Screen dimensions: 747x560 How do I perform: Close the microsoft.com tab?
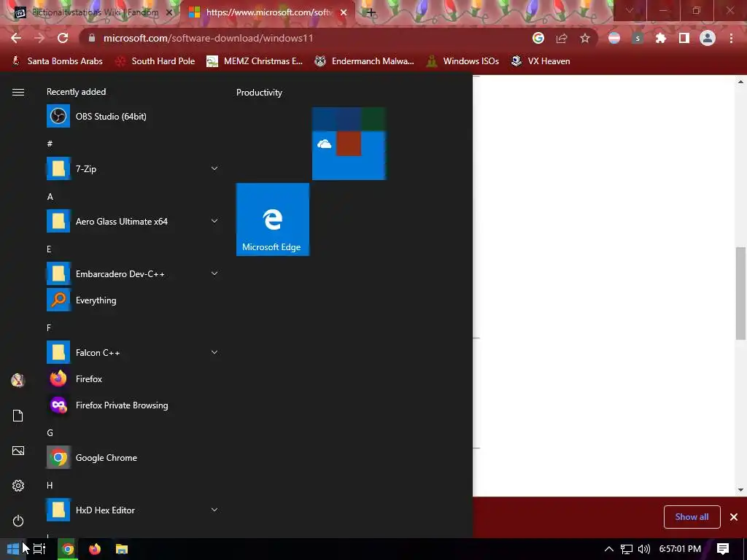tap(344, 12)
